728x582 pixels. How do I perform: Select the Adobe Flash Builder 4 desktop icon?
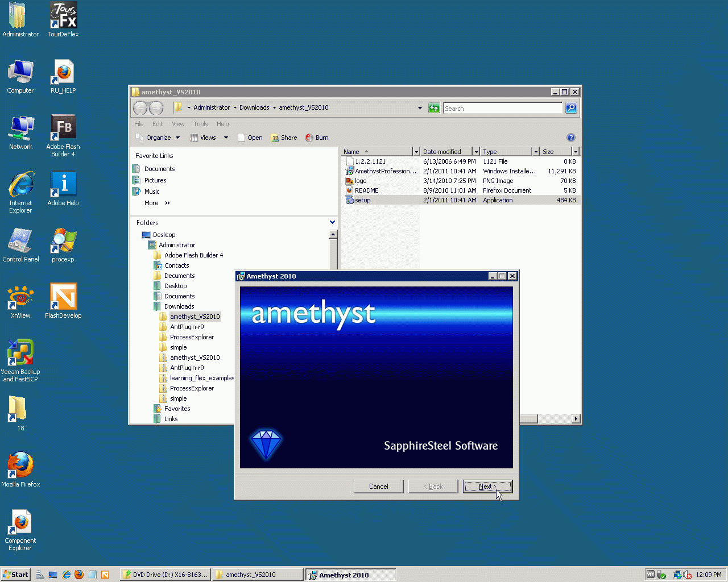(63, 136)
